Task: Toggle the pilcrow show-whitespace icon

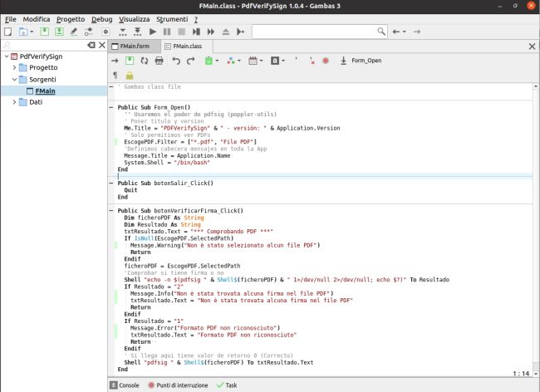Action: tap(115, 75)
